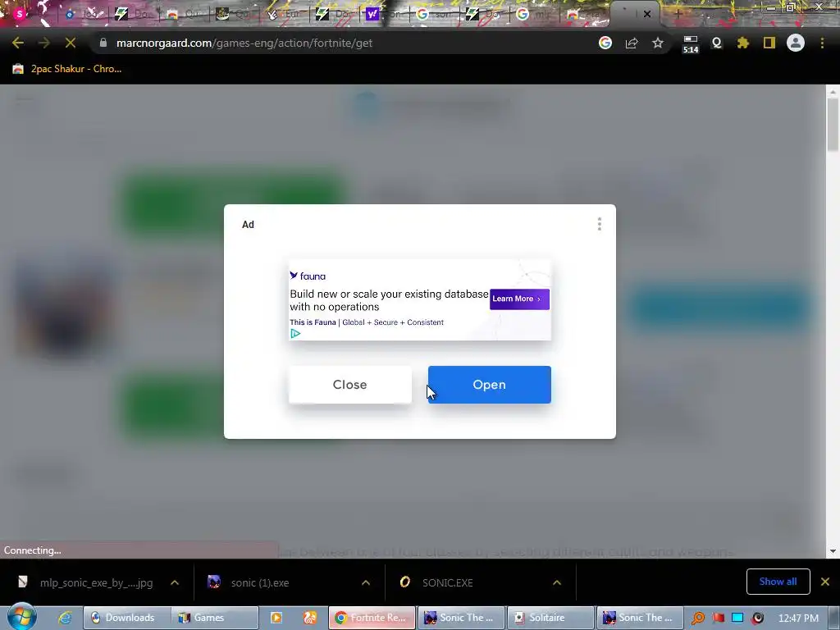Click 'This is Fauna' tagline text
The height and width of the screenshot is (630, 840).
(x=313, y=322)
